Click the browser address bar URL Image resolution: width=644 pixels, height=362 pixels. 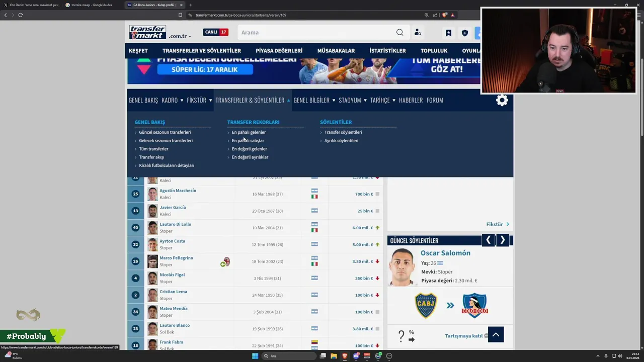point(240,15)
